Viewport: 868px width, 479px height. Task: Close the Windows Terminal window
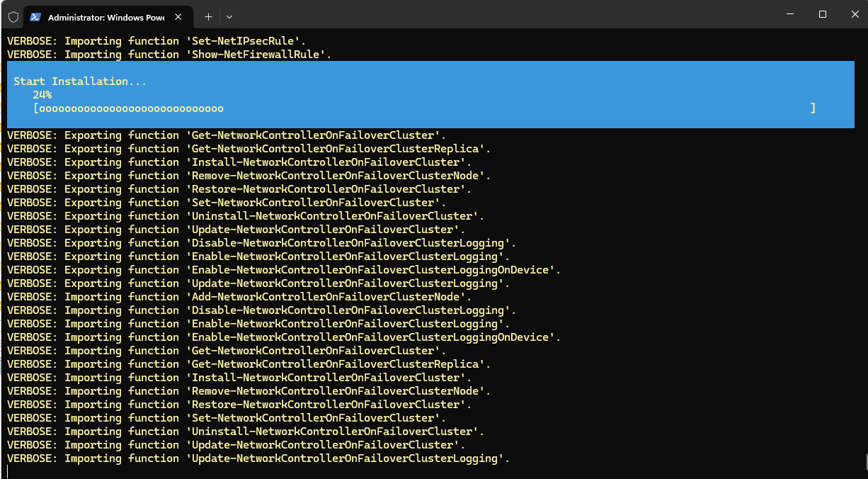tap(853, 14)
